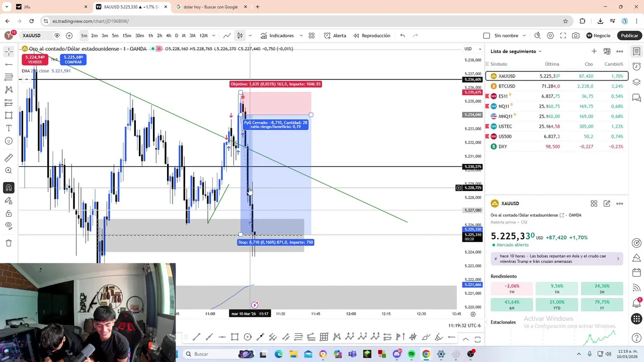Viewport: 644px width, 362px height.
Task: Activate the zoom in tool
Action: tap(9, 170)
